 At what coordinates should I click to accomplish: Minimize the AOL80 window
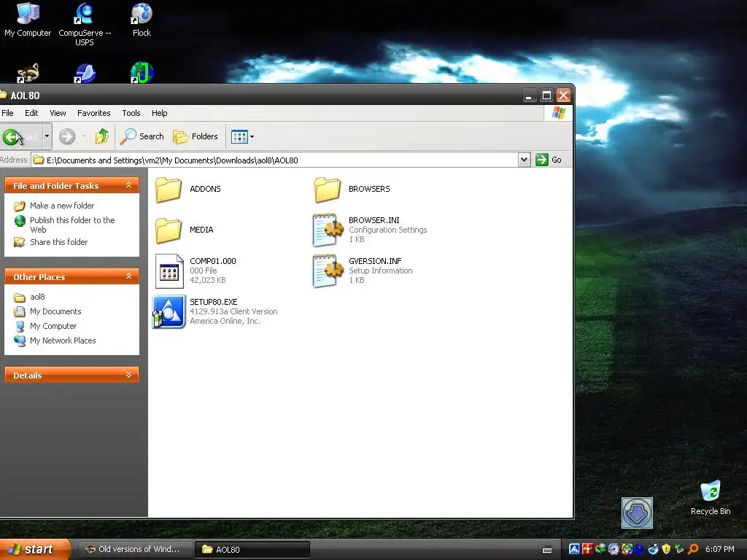pos(528,96)
